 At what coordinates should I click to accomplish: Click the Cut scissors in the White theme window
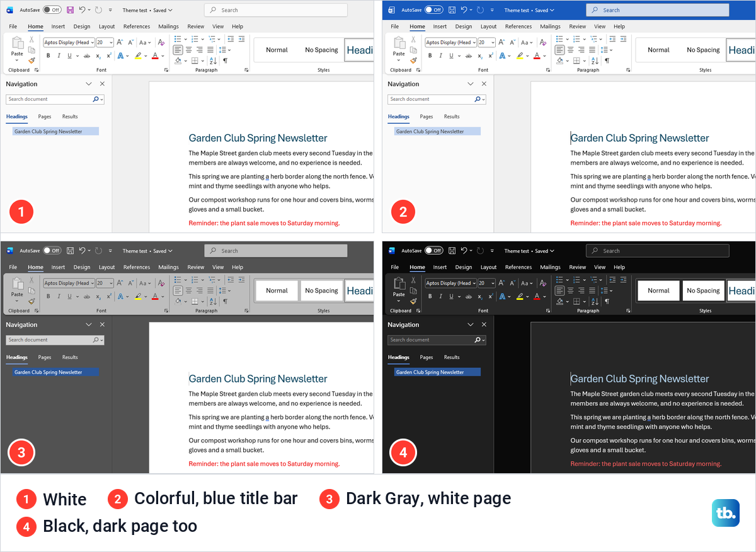[x=31, y=40]
